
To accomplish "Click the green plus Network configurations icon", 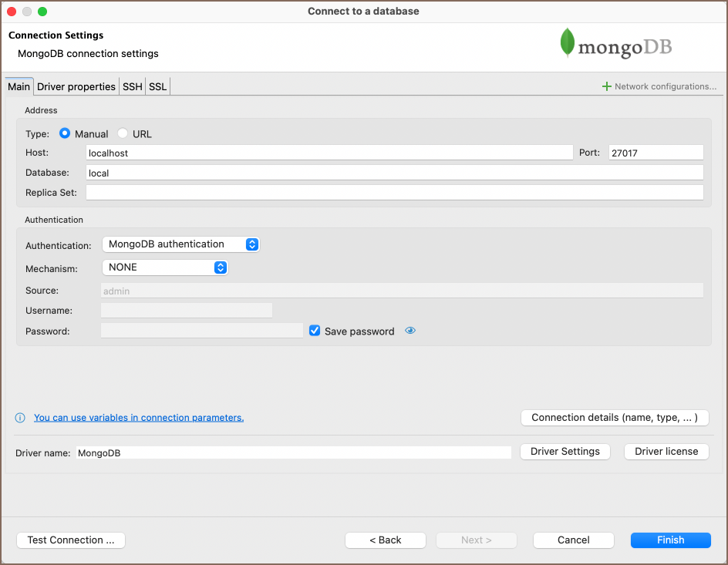I will click(x=607, y=86).
